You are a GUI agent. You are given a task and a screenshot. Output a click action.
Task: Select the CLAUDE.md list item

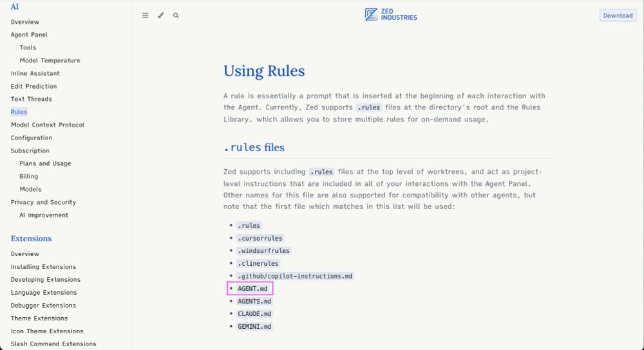click(x=254, y=314)
